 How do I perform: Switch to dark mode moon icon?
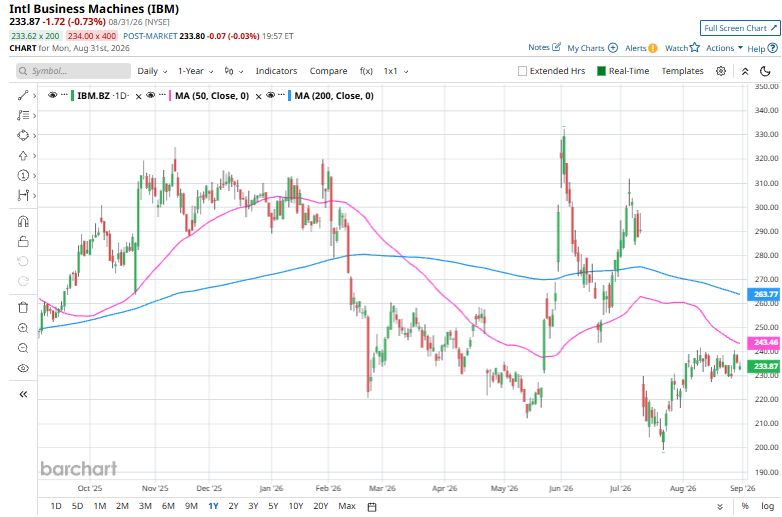765,71
